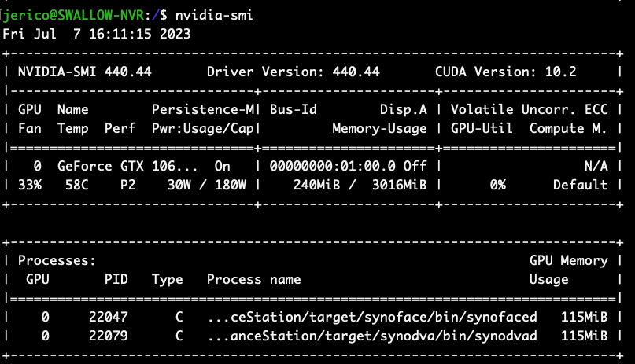Click the 33% fan speed value
This screenshot has height=364, width=635.
point(30,185)
